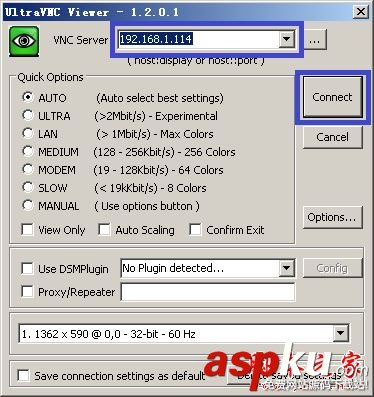Open the Options... dialog
Screen dimensions: 374x397
click(x=332, y=217)
